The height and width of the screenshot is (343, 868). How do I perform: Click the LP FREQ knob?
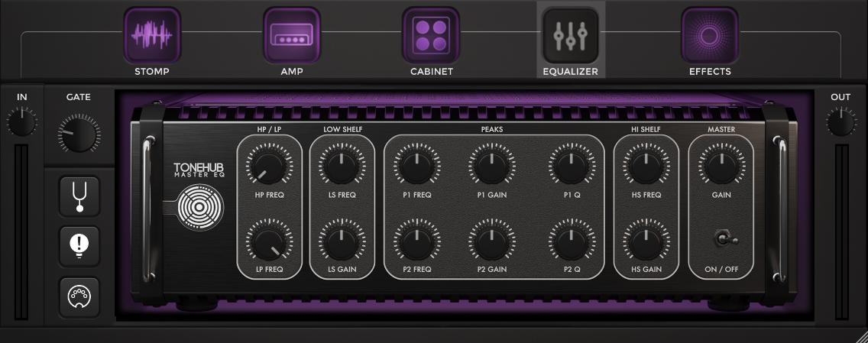point(269,241)
